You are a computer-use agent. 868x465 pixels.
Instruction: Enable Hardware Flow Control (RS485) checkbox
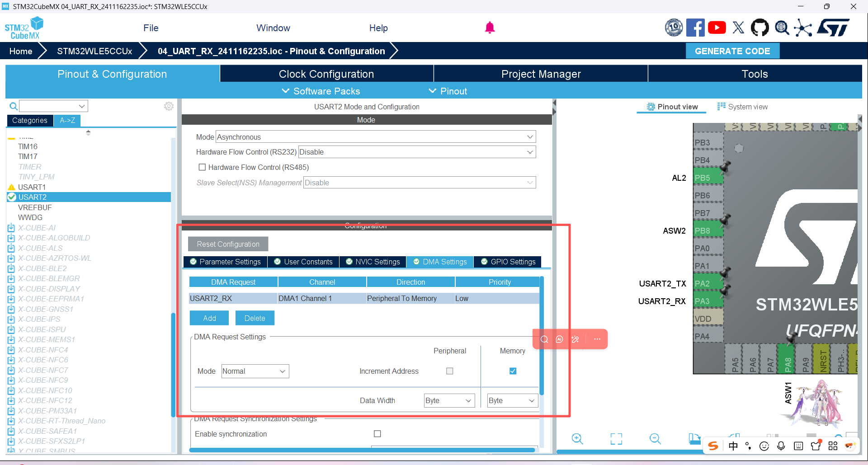coord(202,167)
